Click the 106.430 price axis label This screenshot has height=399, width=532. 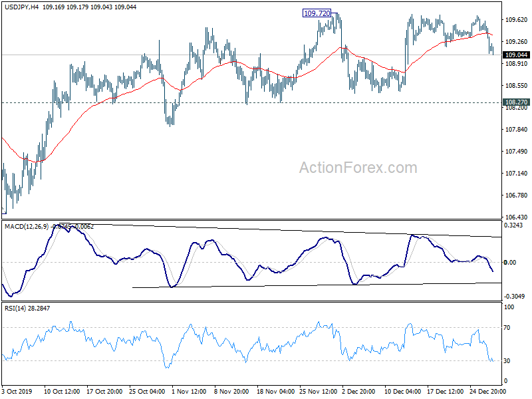click(x=517, y=217)
